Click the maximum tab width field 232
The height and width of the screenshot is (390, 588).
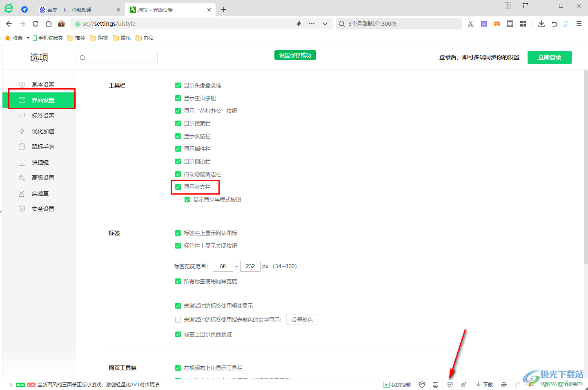pyautogui.click(x=250, y=266)
